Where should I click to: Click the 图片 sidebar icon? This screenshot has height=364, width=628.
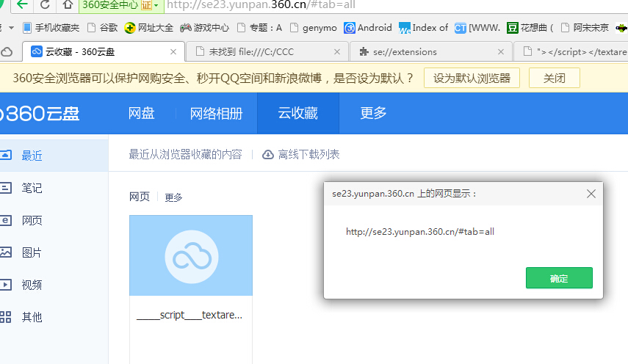tap(6, 252)
